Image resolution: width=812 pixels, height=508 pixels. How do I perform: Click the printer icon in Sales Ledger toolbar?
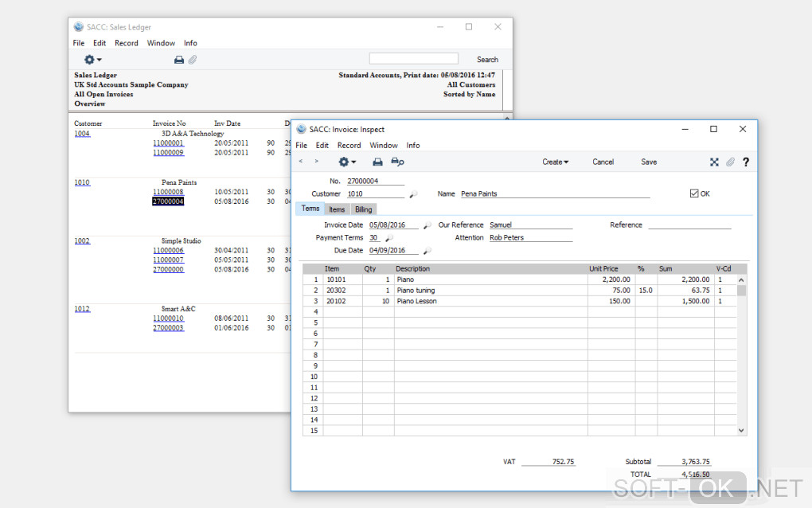(x=179, y=60)
